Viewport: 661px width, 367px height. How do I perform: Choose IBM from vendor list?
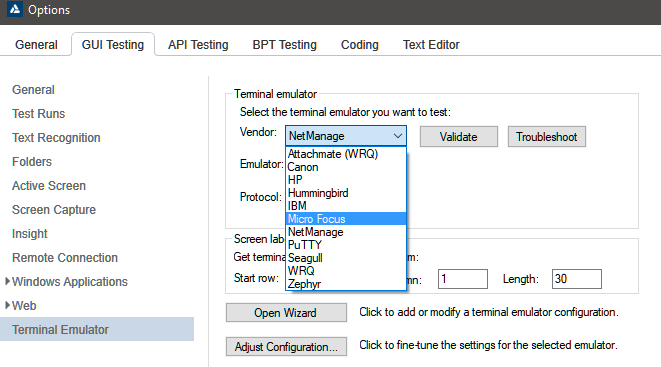(x=346, y=206)
